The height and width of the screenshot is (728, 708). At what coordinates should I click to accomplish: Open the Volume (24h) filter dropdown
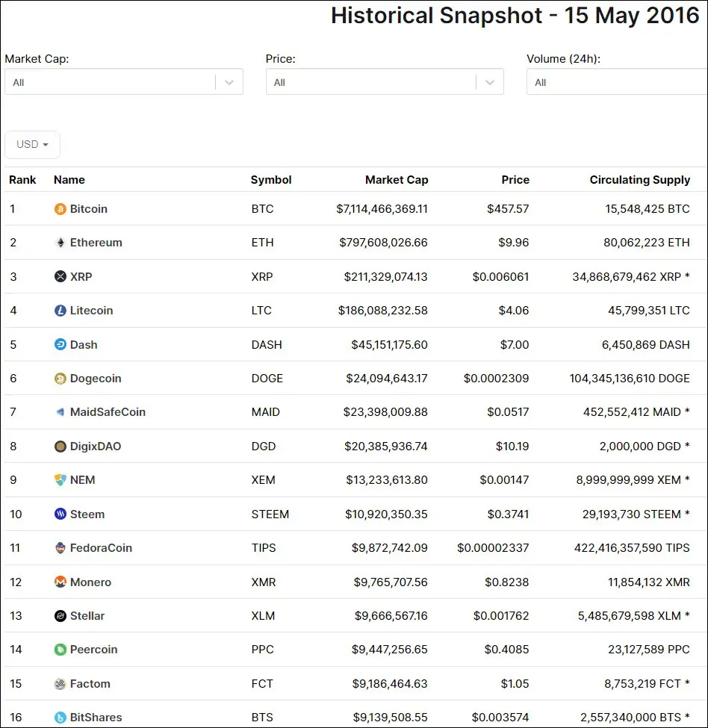click(x=617, y=81)
